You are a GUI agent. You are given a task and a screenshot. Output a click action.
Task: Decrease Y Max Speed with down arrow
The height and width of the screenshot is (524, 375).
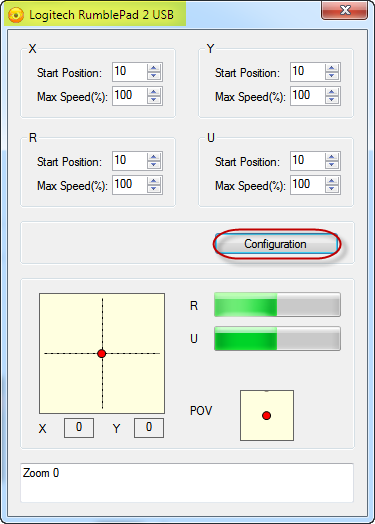(332, 100)
